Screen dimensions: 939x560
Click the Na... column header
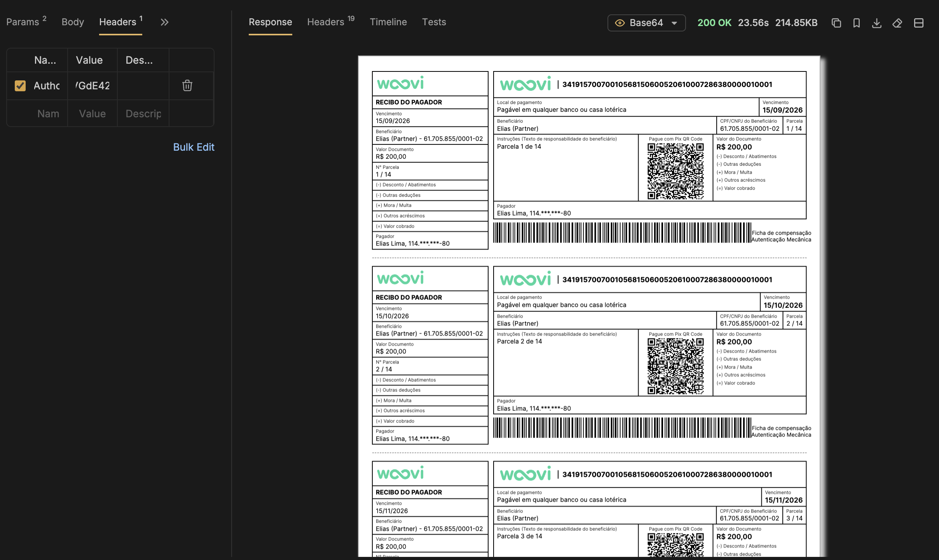45,60
